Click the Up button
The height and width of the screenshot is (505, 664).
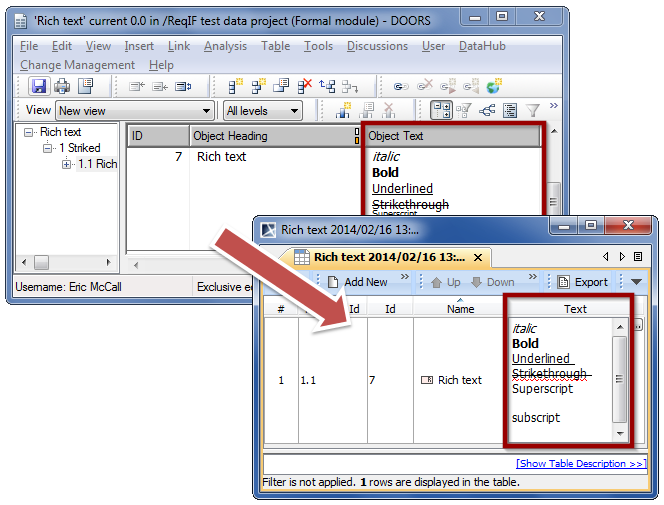tap(445, 282)
